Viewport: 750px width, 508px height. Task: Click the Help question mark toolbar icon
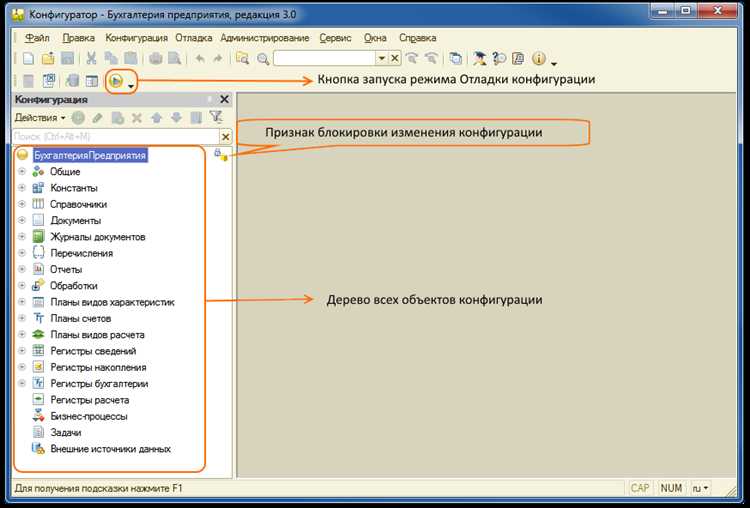[x=497, y=59]
